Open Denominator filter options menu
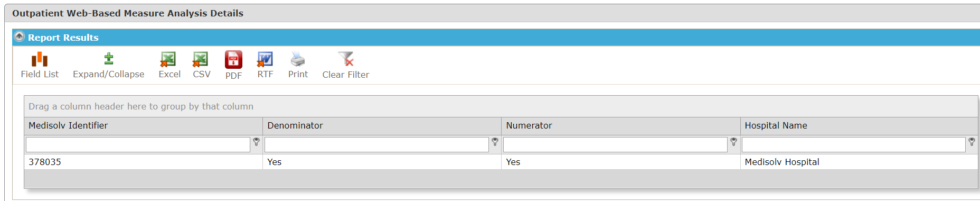 point(495,142)
